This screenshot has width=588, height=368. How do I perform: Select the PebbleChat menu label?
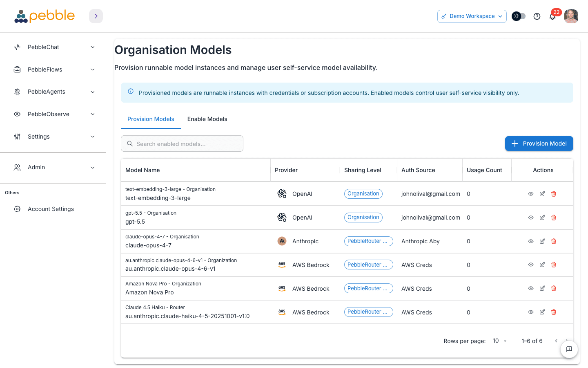click(x=43, y=47)
